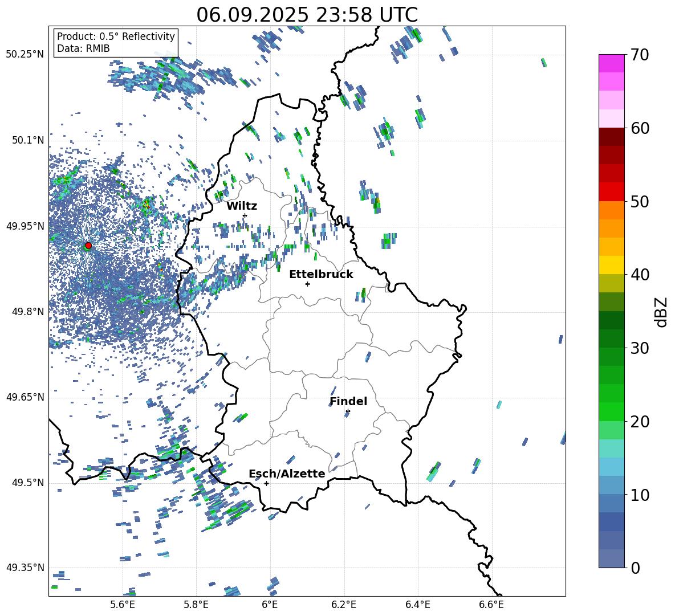The width and height of the screenshot is (675, 616).
Task: Click the colorbar tick label 30
Action: coord(640,348)
